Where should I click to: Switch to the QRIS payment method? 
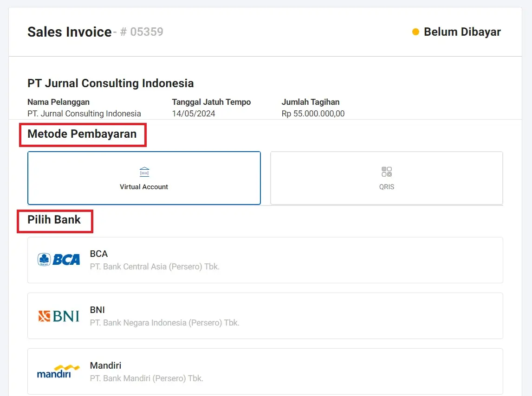[386, 178]
